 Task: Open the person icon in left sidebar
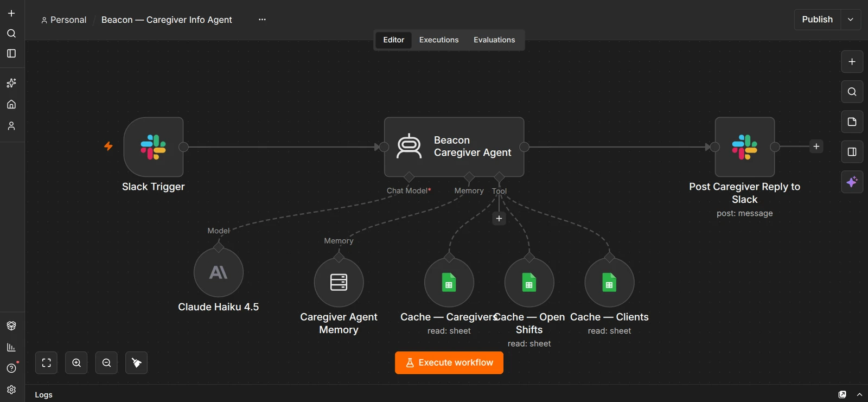click(x=11, y=126)
